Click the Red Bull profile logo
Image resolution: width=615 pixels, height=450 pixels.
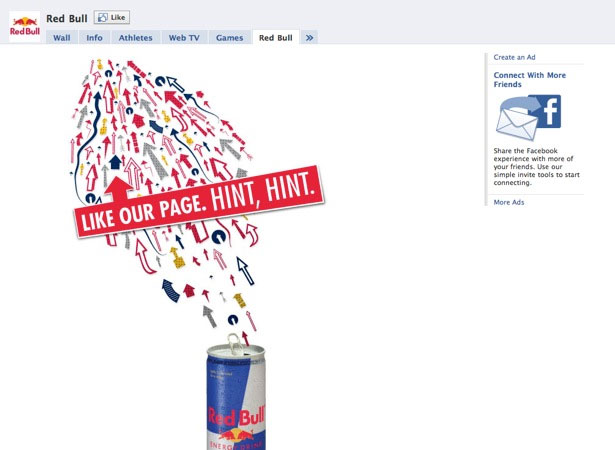click(24, 27)
